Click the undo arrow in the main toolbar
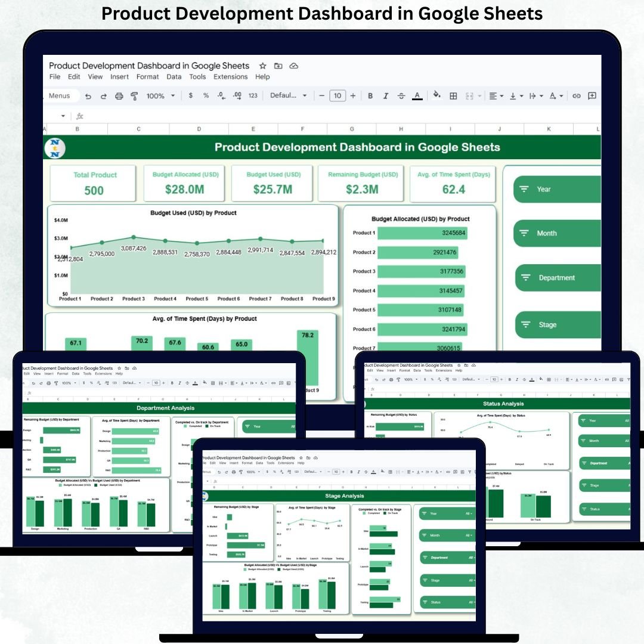The image size is (644, 644). tap(88, 96)
